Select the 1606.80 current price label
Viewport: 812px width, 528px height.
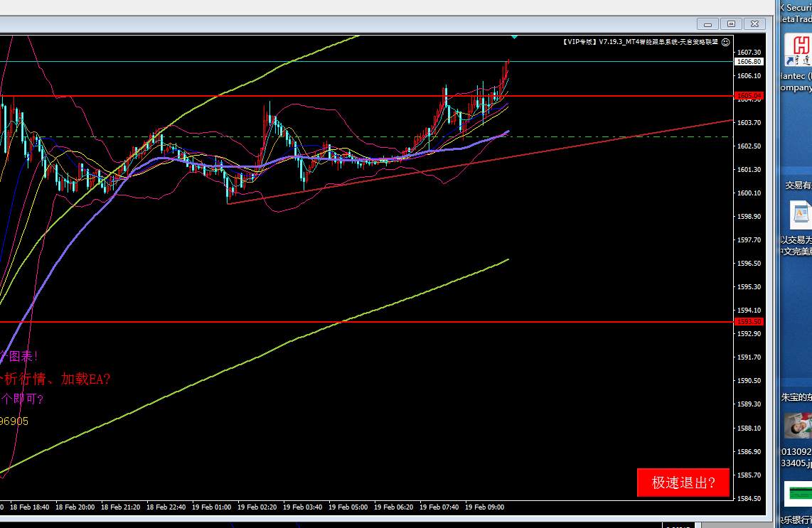click(749, 62)
